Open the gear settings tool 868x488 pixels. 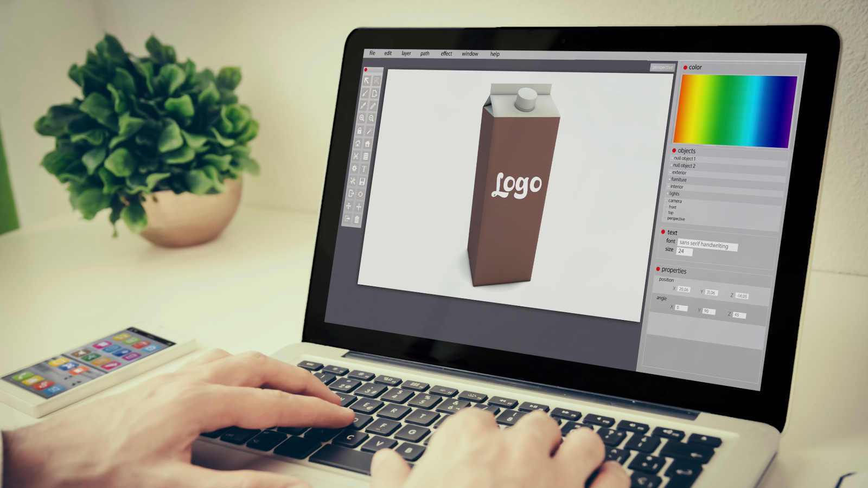point(354,169)
